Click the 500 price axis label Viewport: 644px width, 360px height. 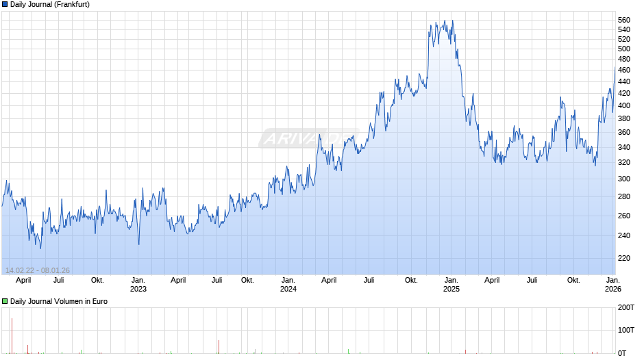click(x=624, y=49)
